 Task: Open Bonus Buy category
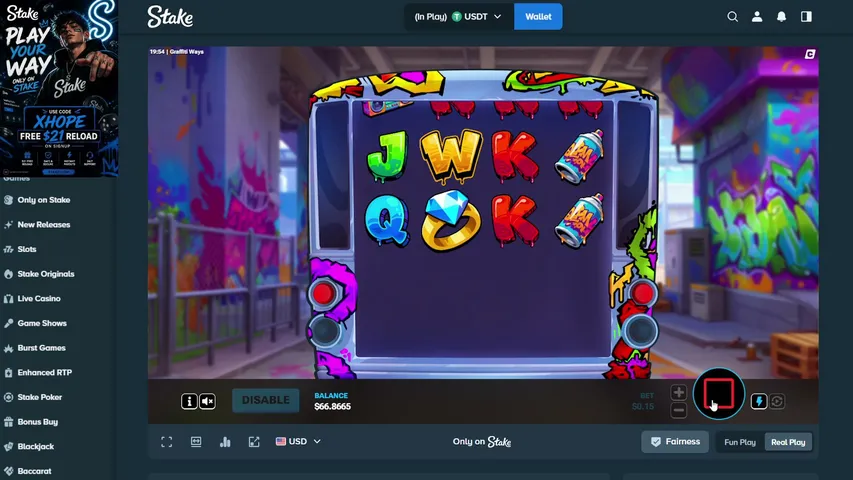pyautogui.click(x=38, y=422)
